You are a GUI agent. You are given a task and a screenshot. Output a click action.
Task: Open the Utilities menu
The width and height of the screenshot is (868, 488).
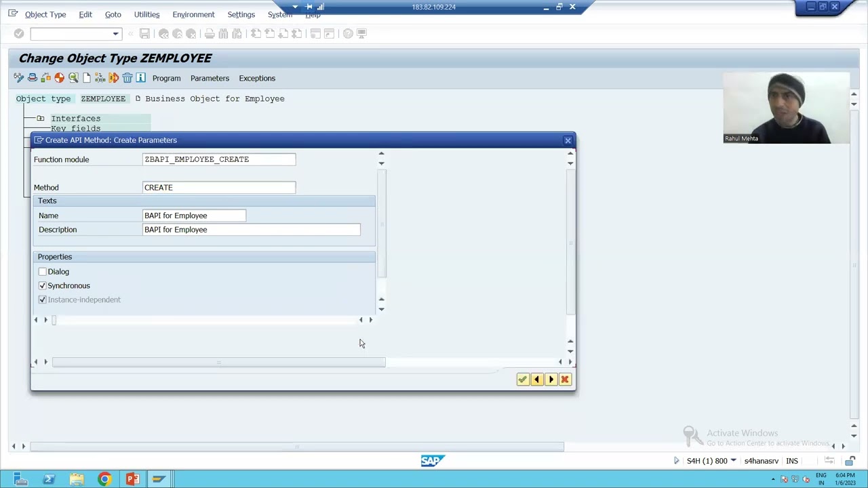click(x=146, y=14)
